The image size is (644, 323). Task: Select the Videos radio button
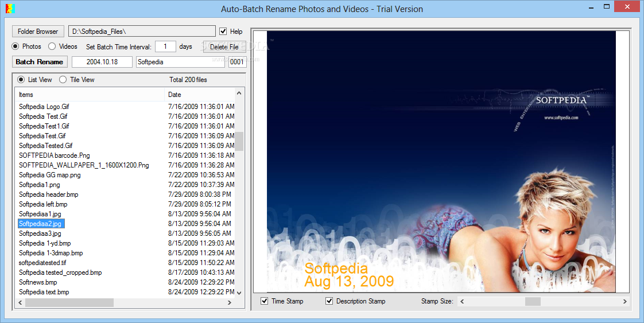click(52, 46)
